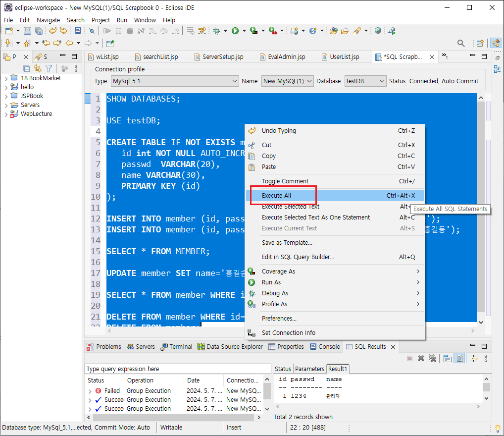Remove result using X icon in SQL Results
The width and height of the screenshot is (504, 436).
point(421,358)
